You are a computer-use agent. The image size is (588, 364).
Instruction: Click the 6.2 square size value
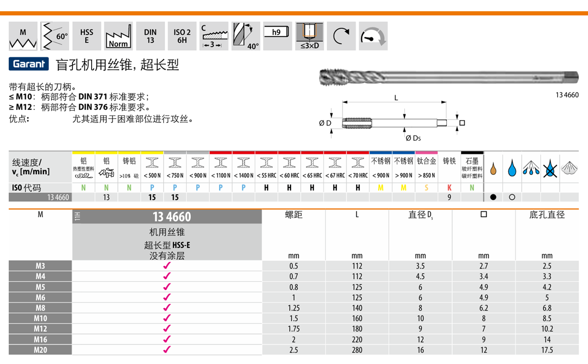pyautogui.click(x=484, y=308)
